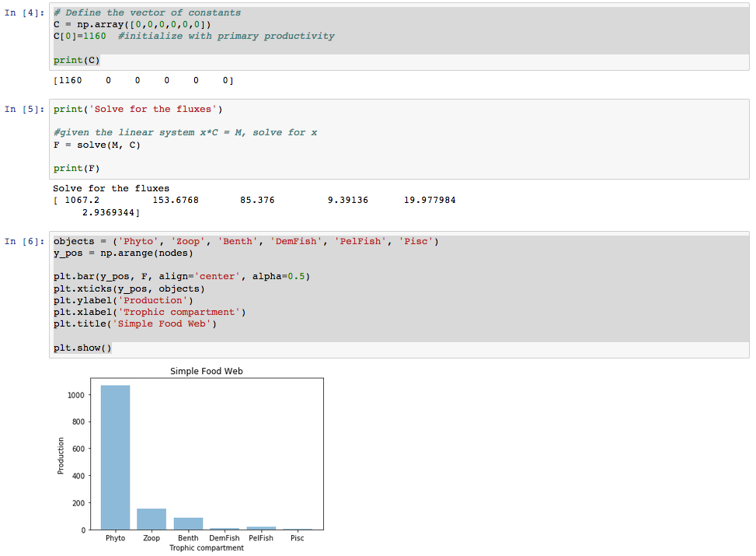
Task: Click the print('Solve for the fluxes') line
Action: click(x=138, y=110)
